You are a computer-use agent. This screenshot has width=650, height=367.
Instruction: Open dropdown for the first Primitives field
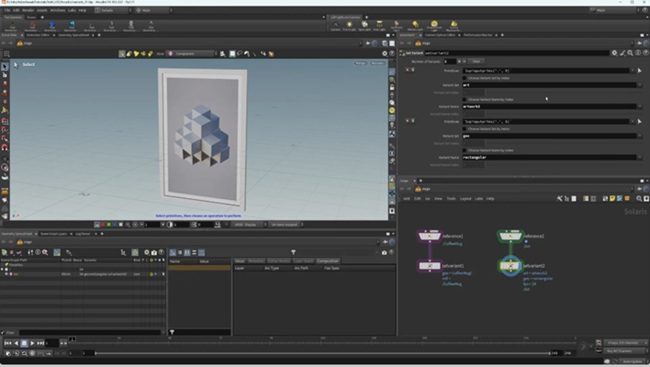tap(632, 70)
